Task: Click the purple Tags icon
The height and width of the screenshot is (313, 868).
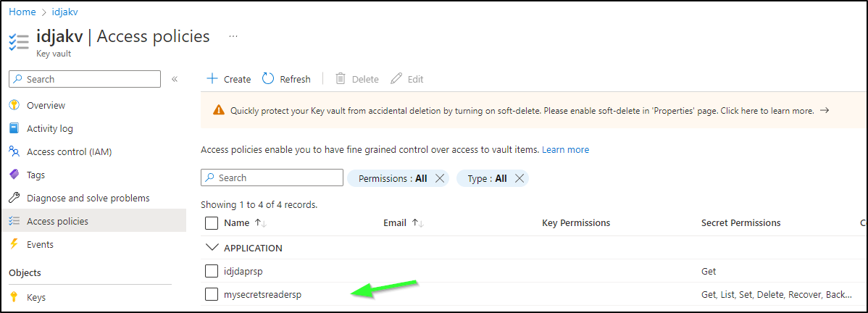Action: tap(14, 175)
